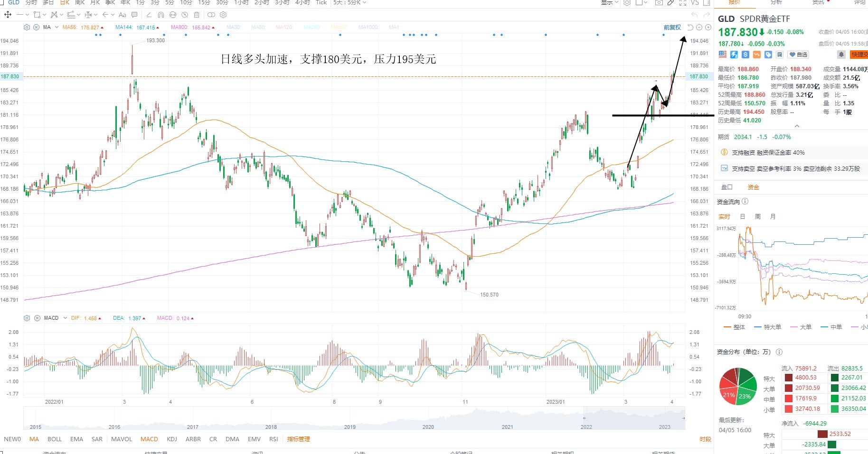This screenshot has height=454, width=868.
Task: Remove the MACD indicator with X icon
Action: [37, 318]
